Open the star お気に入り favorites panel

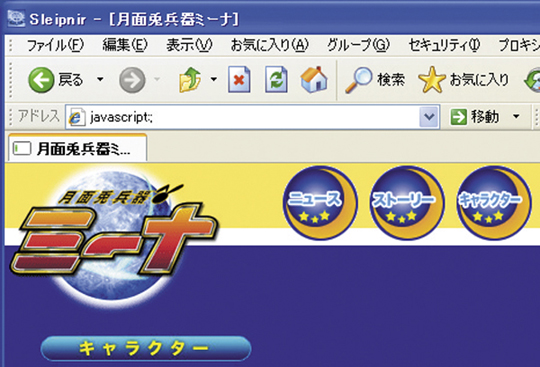coord(464,80)
